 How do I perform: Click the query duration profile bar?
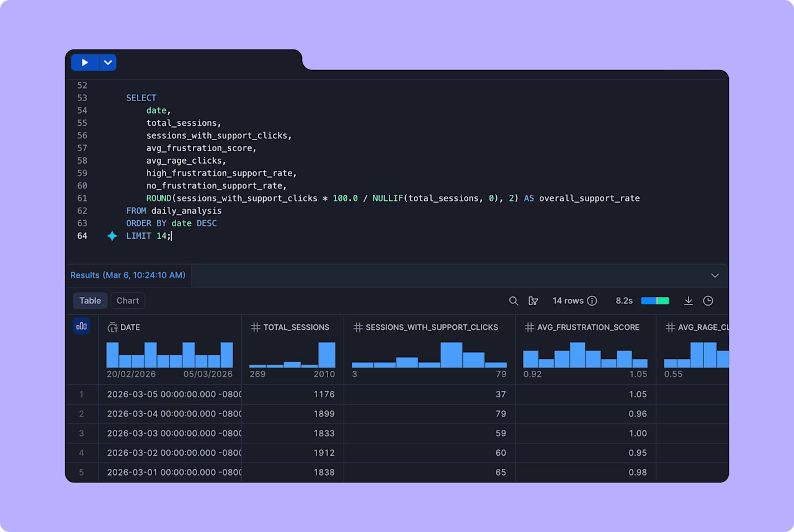pos(655,301)
